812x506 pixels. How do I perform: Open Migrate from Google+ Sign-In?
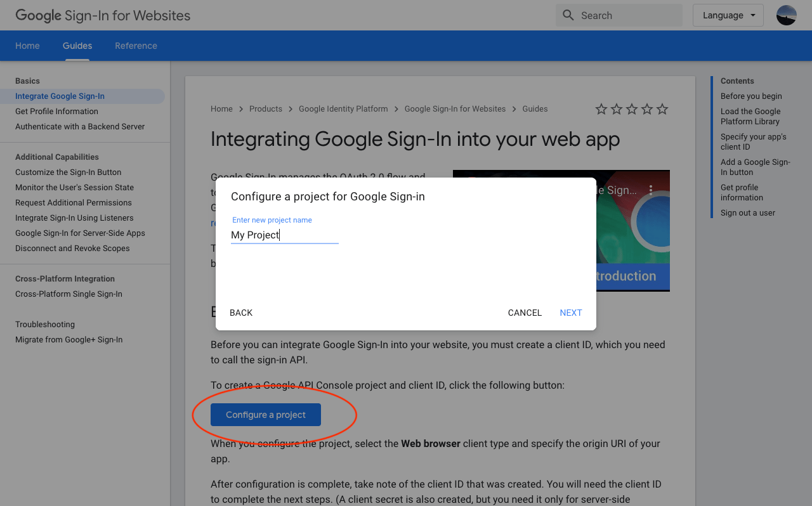(69, 340)
